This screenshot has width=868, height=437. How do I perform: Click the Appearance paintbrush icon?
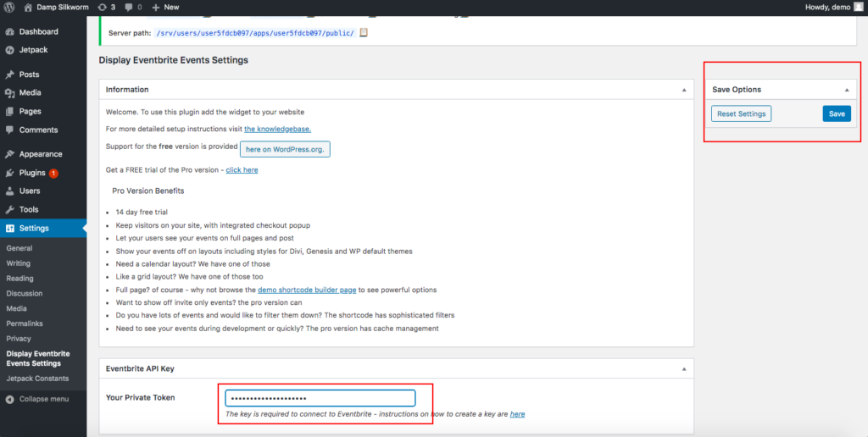click(x=9, y=154)
